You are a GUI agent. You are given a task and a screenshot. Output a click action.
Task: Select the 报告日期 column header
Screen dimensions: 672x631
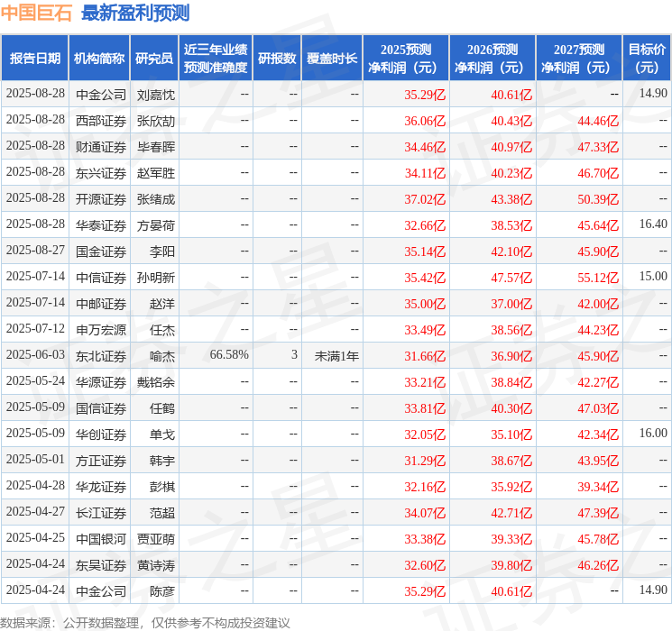pos(34,59)
